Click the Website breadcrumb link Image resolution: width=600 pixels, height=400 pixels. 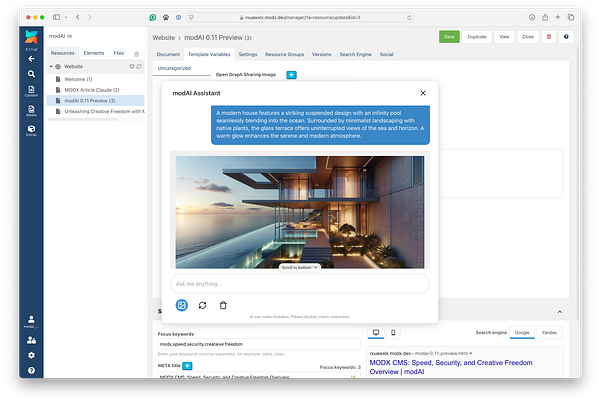tap(163, 38)
